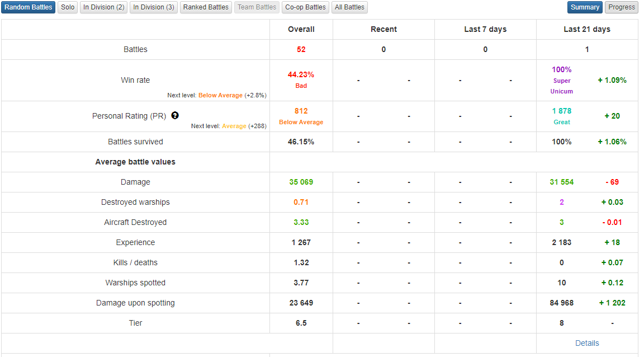Click the overall win rate 44.23% value
The height and width of the screenshot is (357, 644).
click(301, 74)
